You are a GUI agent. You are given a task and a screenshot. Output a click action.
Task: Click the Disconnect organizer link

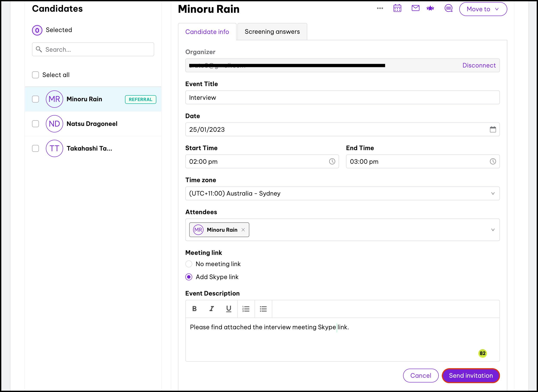click(479, 66)
